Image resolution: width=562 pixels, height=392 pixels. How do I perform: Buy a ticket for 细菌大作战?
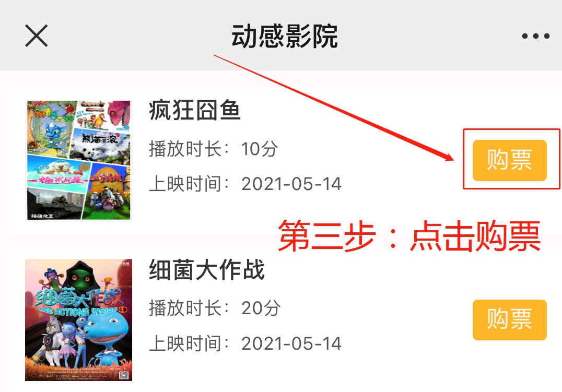(x=509, y=319)
